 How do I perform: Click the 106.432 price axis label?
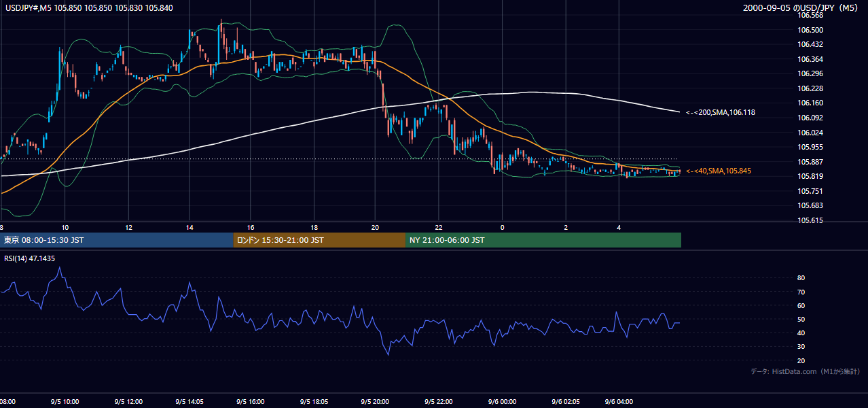[810, 44]
